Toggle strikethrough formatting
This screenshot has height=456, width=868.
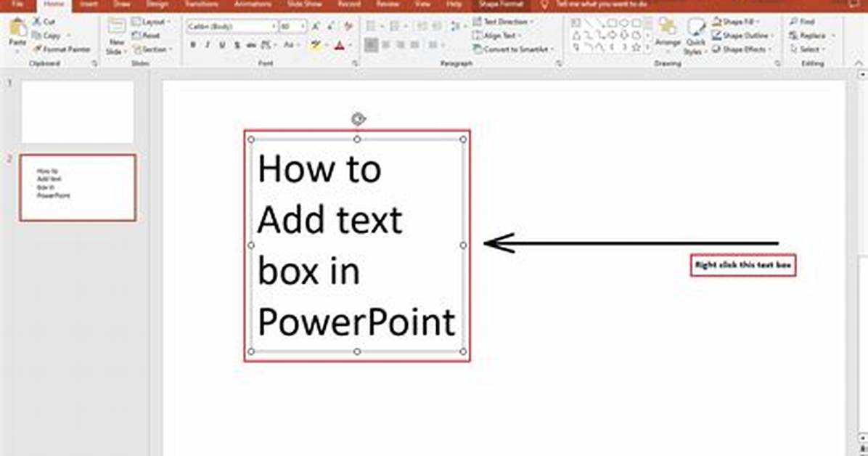pos(251,45)
